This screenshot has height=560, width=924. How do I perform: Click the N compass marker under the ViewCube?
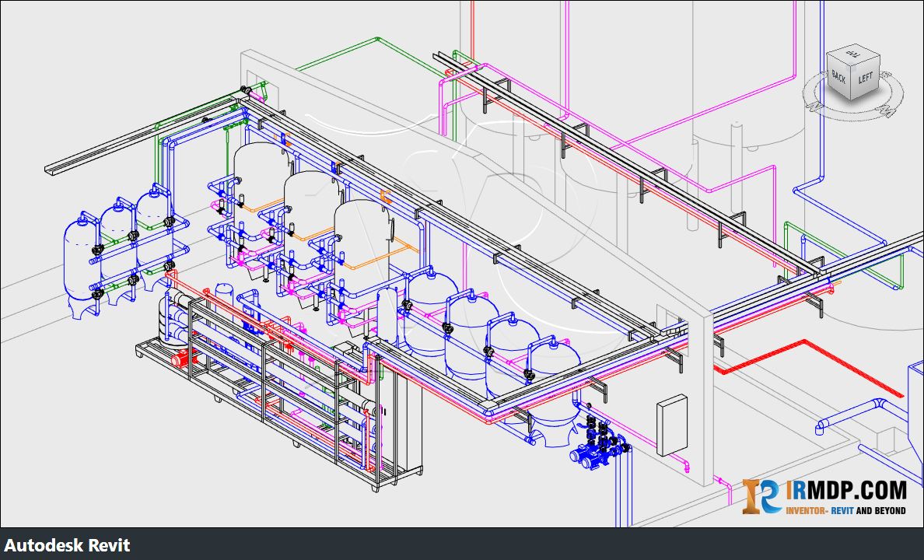pyautogui.click(x=814, y=106)
